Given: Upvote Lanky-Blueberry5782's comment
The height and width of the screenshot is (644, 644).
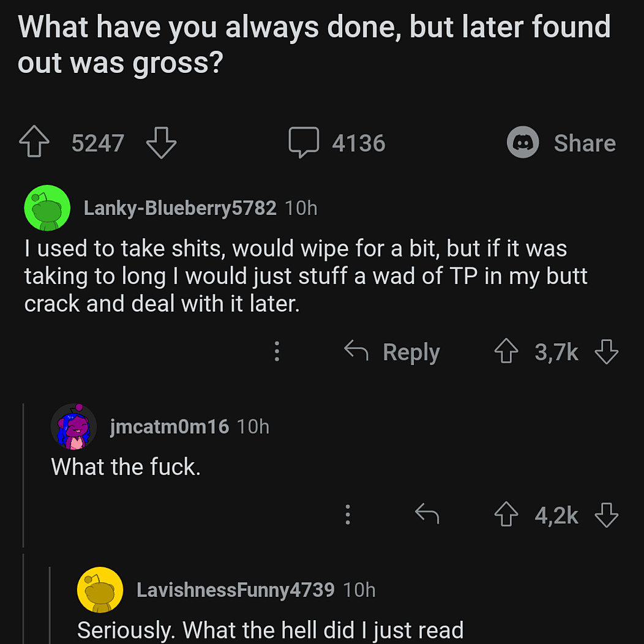Looking at the screenshot, I should click(x=506, y=352).
